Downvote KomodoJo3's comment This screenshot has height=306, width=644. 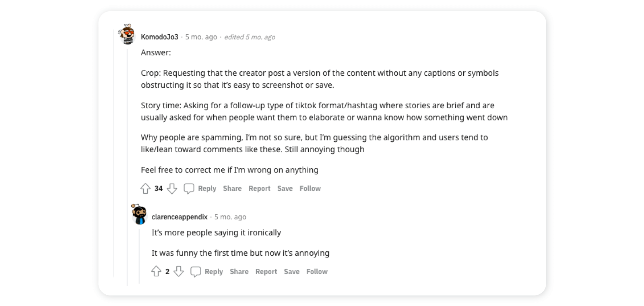click(x=172, y=188)
